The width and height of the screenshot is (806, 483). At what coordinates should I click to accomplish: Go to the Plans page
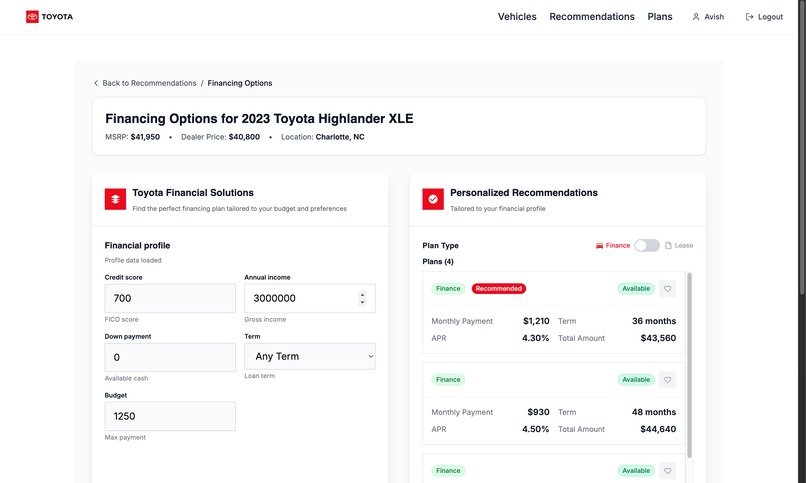660,17
